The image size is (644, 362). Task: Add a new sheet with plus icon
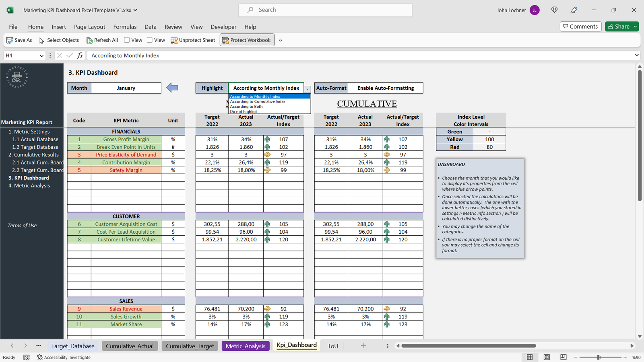(363, 346)
